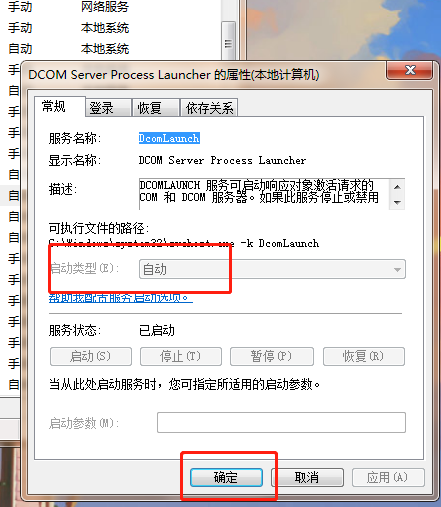Open the 启动类型 combo box showing 自动
The height and width of the screenshot is (507, 441).
[272, 269]
